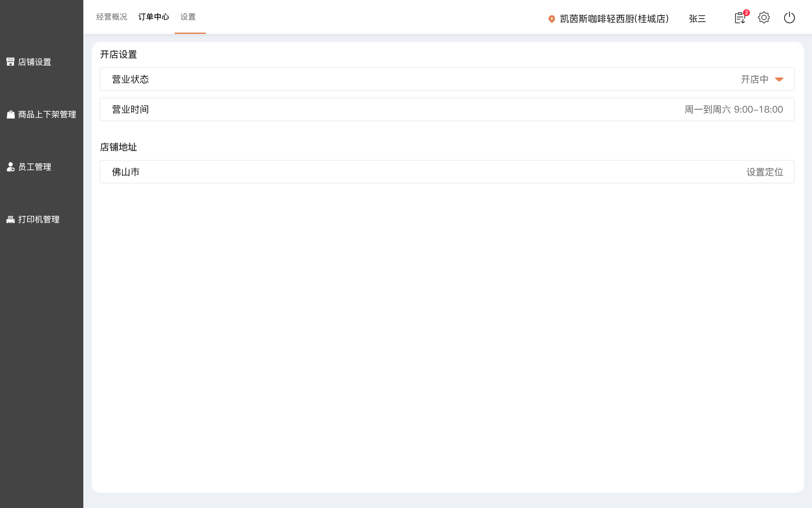Screen dimensions: 812x508
Task: Open the gear settings icon in header
Action: tap(764, 18)
